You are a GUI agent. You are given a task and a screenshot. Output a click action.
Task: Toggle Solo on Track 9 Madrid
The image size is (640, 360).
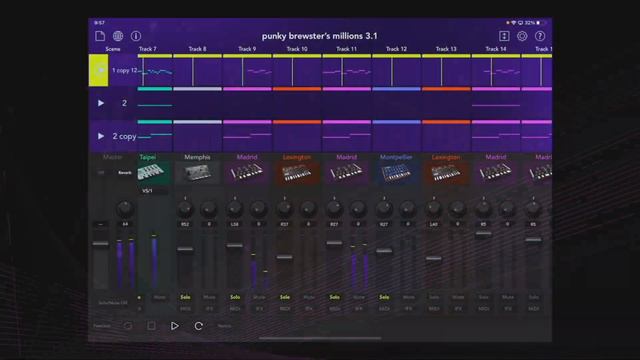click(235, 297)
